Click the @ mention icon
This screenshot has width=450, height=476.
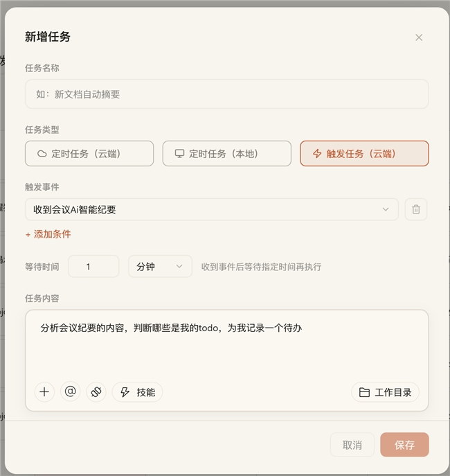pos(71,391)
